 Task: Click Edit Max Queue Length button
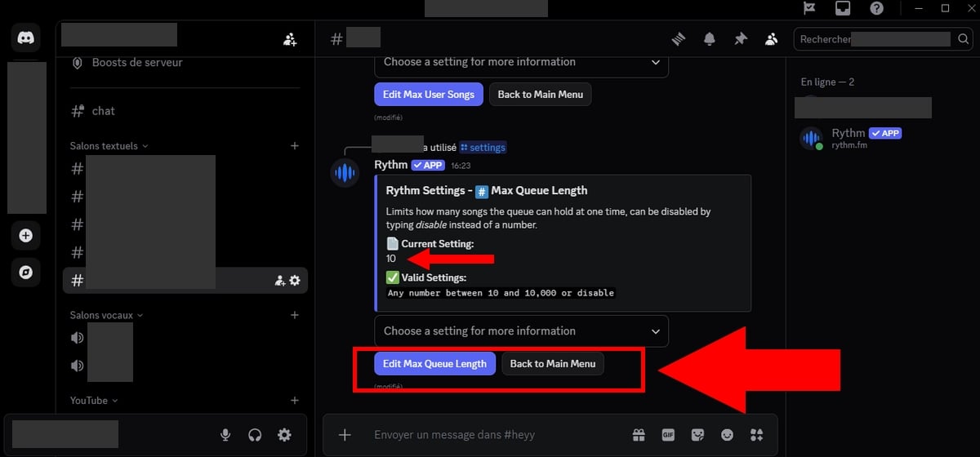coord(434,364)
